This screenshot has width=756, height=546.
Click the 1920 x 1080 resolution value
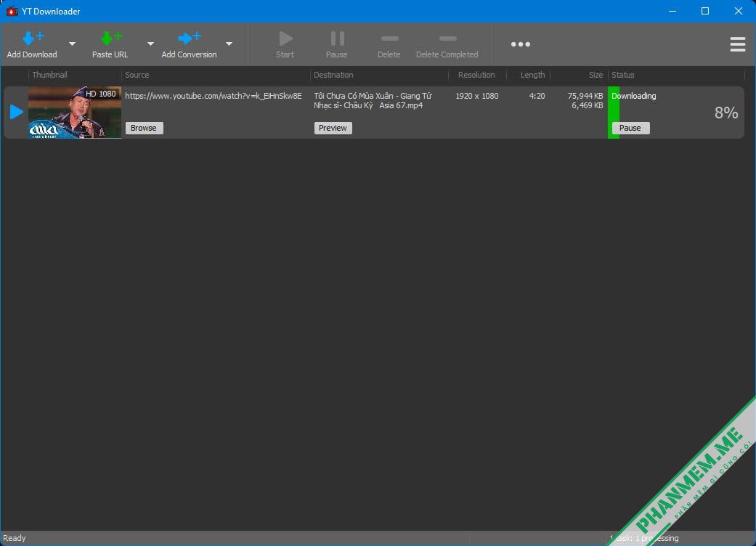tap(477, 96)
